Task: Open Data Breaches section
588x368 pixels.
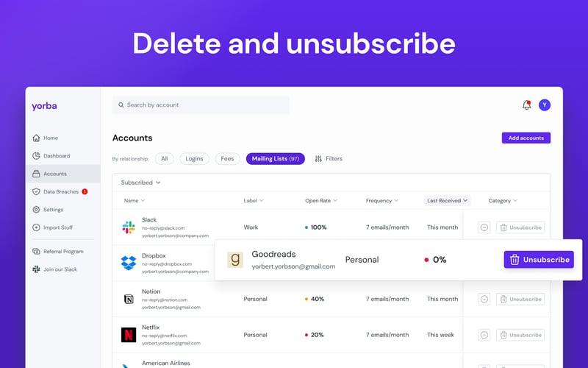Action: click(x=60, y=191)
